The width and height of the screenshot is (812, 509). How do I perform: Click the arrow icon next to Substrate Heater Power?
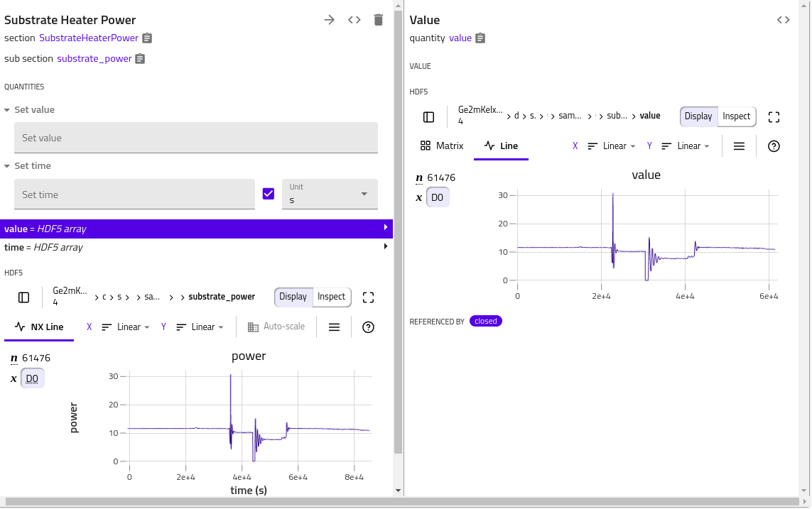click(x=329, y=20)
